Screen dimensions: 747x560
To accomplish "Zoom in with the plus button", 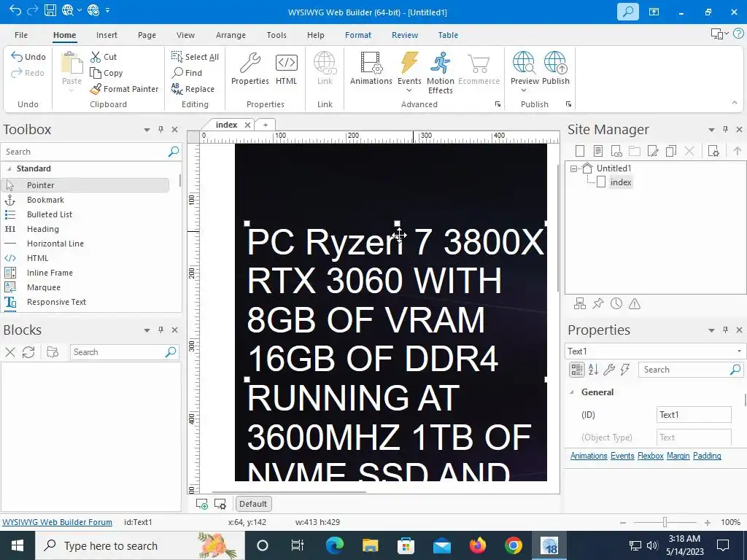I will [x=708, y=522].
